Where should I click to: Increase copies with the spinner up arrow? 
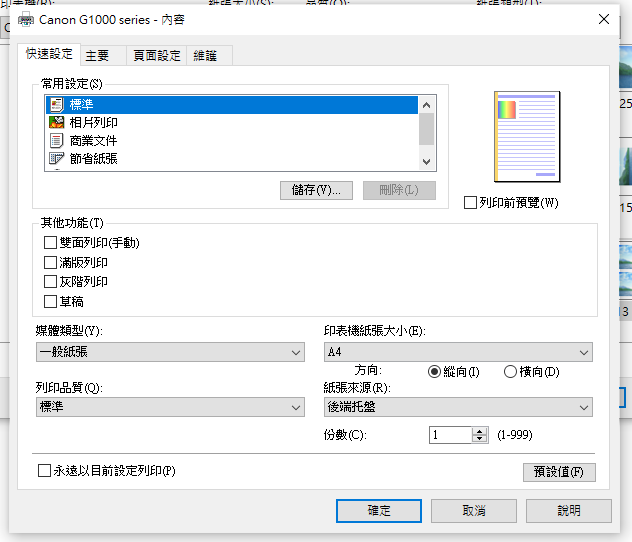coord(480,431)
